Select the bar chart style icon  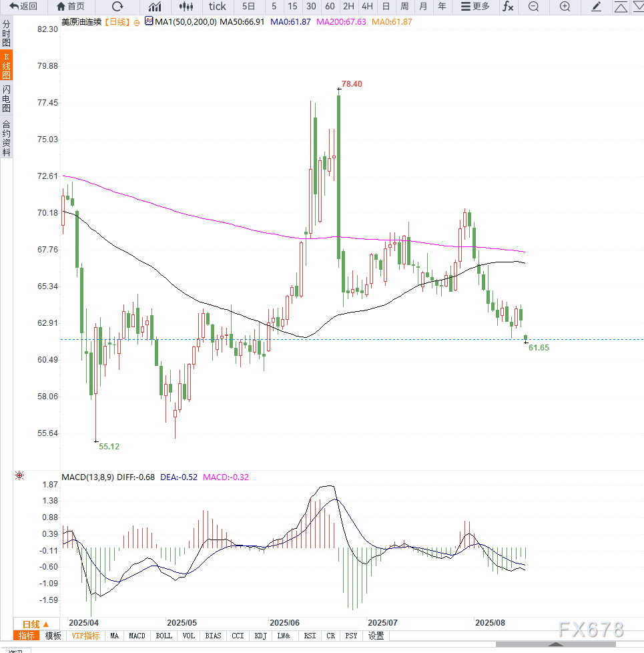pyautogui.click(x=155, y=7)
